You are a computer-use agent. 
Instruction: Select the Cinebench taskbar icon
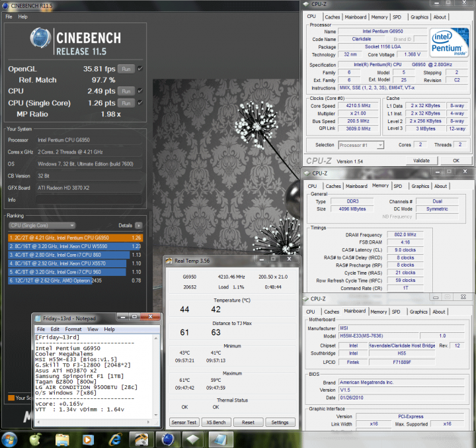pos(167,439)
